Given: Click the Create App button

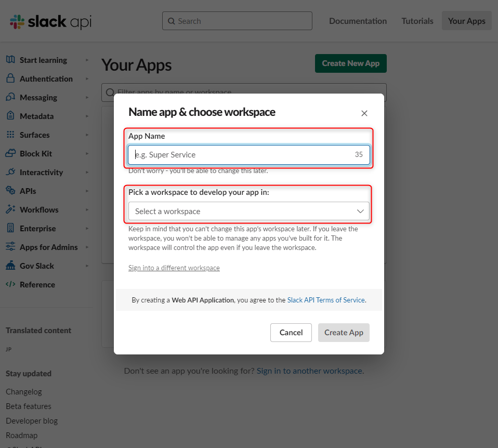Looking at the screenshot, I should 344,333.
